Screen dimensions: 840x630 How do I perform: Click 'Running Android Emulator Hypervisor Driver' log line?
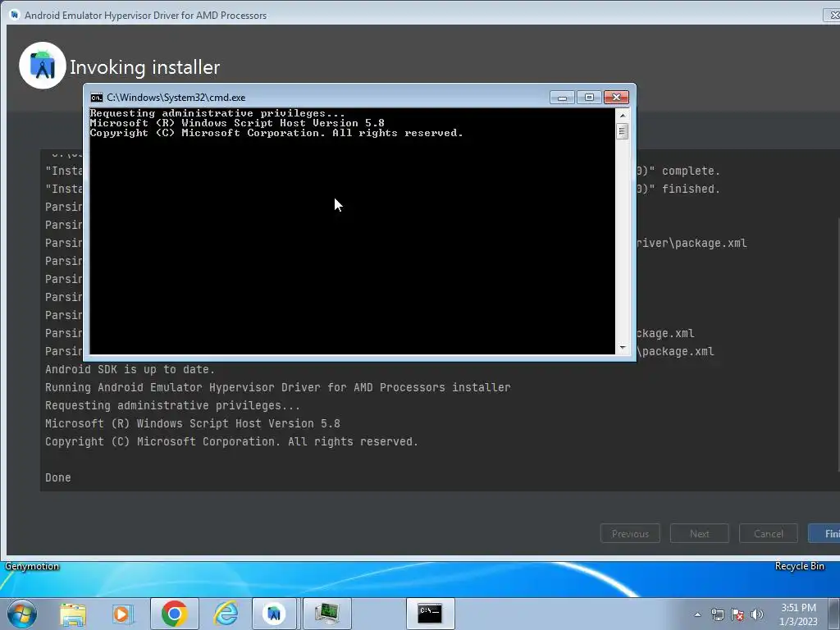pyautogui.click(x=277, y=387)
